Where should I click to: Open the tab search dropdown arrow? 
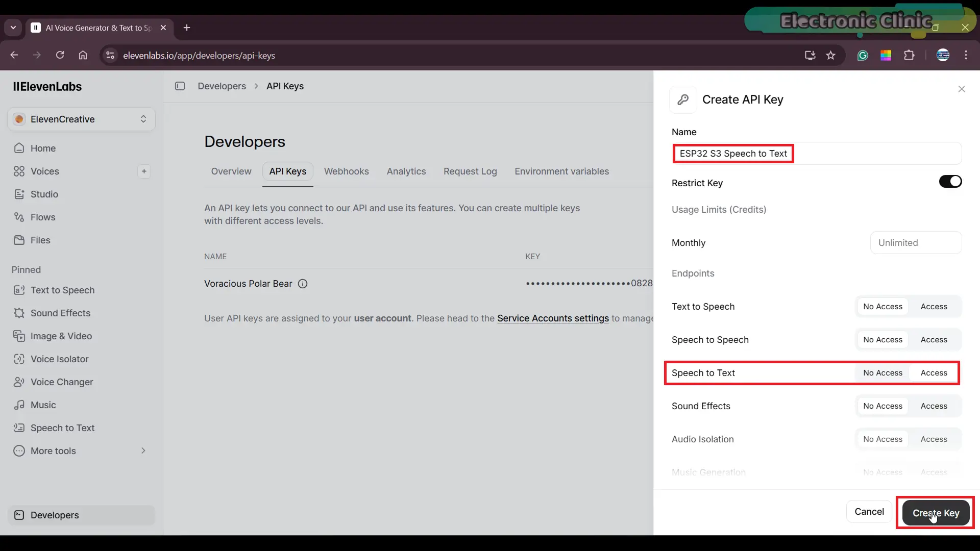[x=13, y=28]
